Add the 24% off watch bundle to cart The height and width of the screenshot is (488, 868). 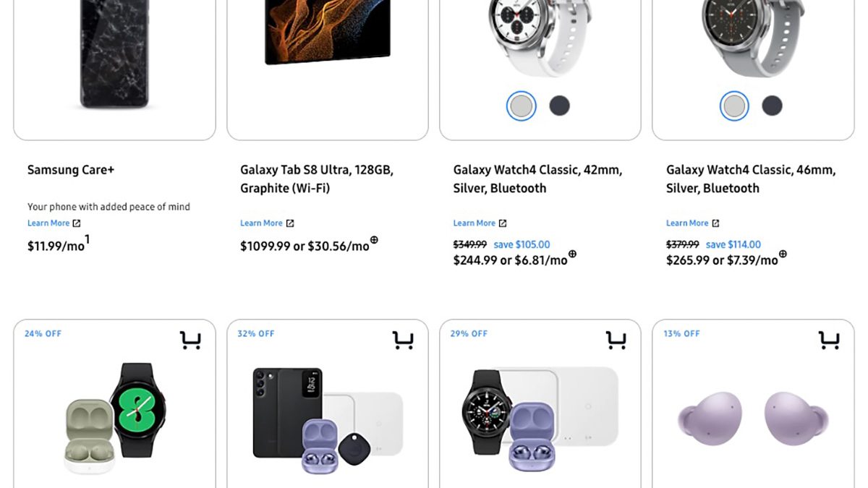pyautogui.click(x=190, y=340)
